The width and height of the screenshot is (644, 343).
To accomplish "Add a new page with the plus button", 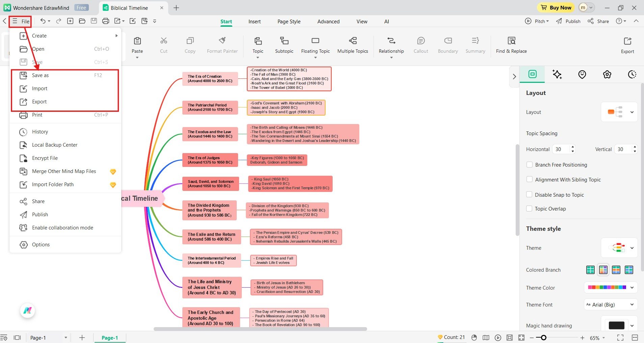I will tap(81, 337).
